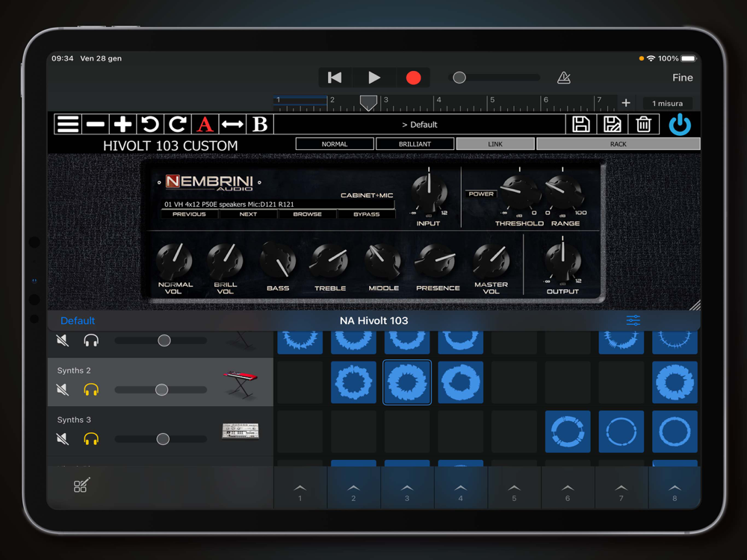Image resolution: width=747 pixels, height=560 pixels.
Task: Click the BASS knob
Action: (278, 261)
